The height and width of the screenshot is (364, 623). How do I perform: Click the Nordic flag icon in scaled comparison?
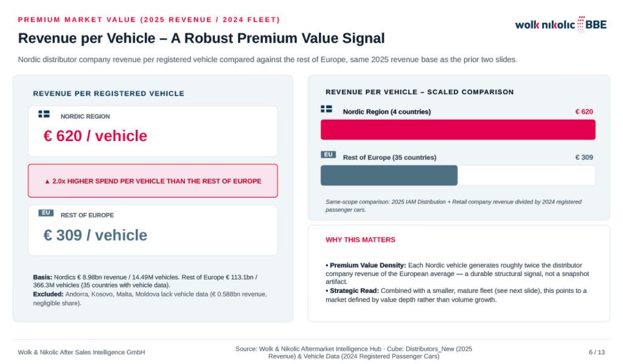pos(327,109)
